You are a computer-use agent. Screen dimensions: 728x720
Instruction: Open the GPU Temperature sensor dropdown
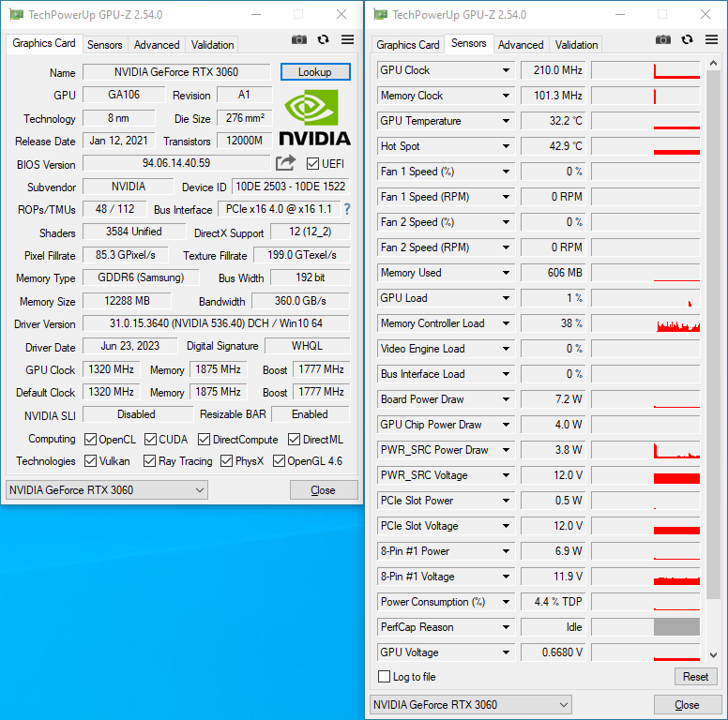(506, 121)
